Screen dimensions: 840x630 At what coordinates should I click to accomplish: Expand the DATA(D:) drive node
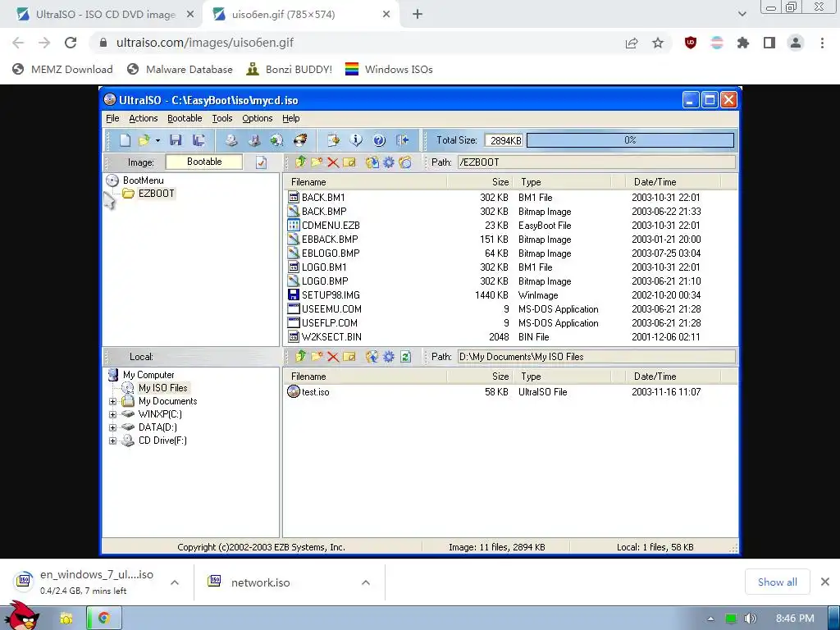coord(112,427)
